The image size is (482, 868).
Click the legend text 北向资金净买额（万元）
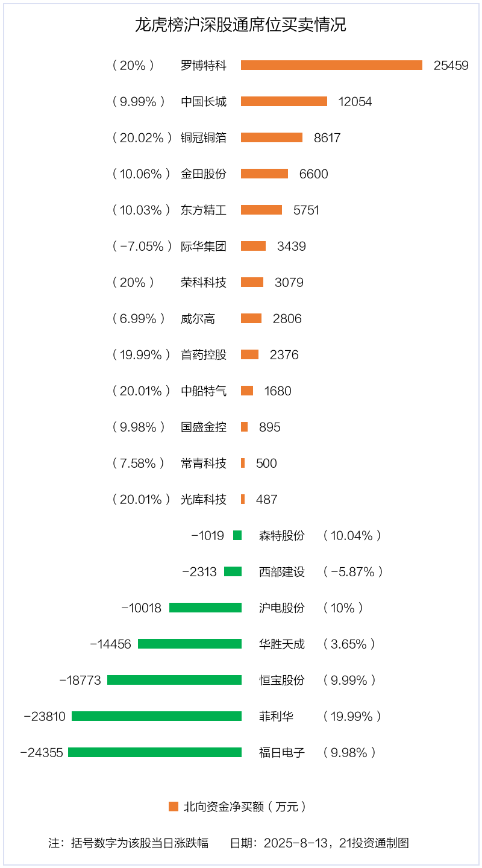coord(245,807)
